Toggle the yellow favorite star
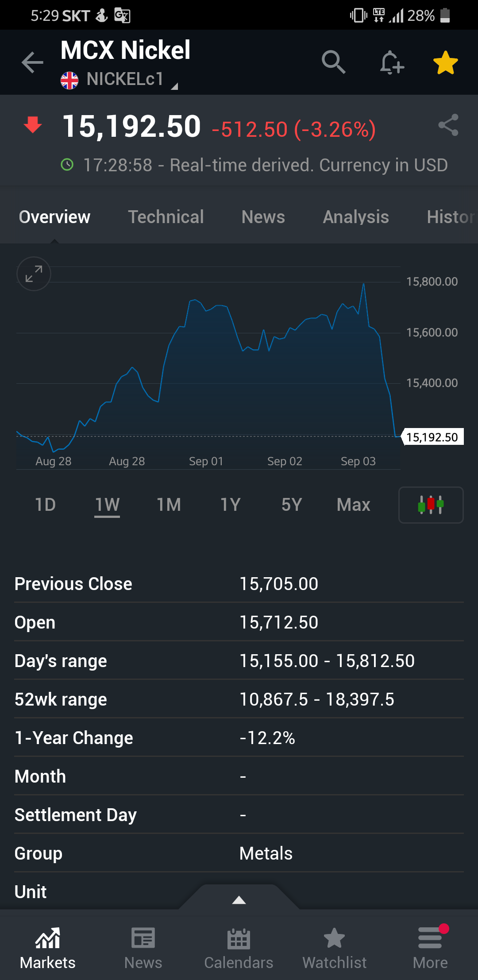478x980 pixels. 445,62
